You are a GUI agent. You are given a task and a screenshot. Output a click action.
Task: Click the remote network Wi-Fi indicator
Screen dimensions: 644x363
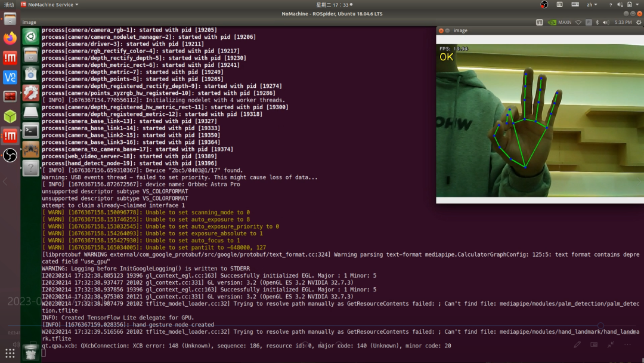(578, 22)
